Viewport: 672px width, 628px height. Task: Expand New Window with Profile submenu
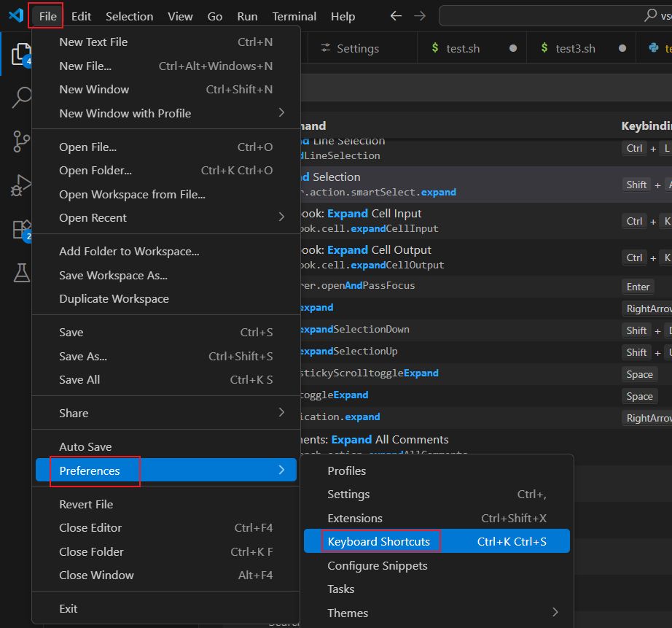tap(166, 113)
